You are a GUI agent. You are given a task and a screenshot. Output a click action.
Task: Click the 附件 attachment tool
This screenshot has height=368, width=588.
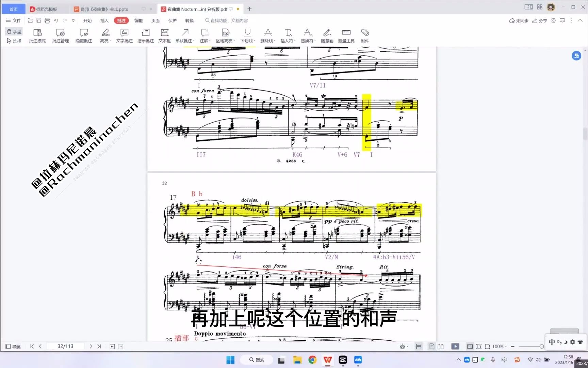coord(365,36)
